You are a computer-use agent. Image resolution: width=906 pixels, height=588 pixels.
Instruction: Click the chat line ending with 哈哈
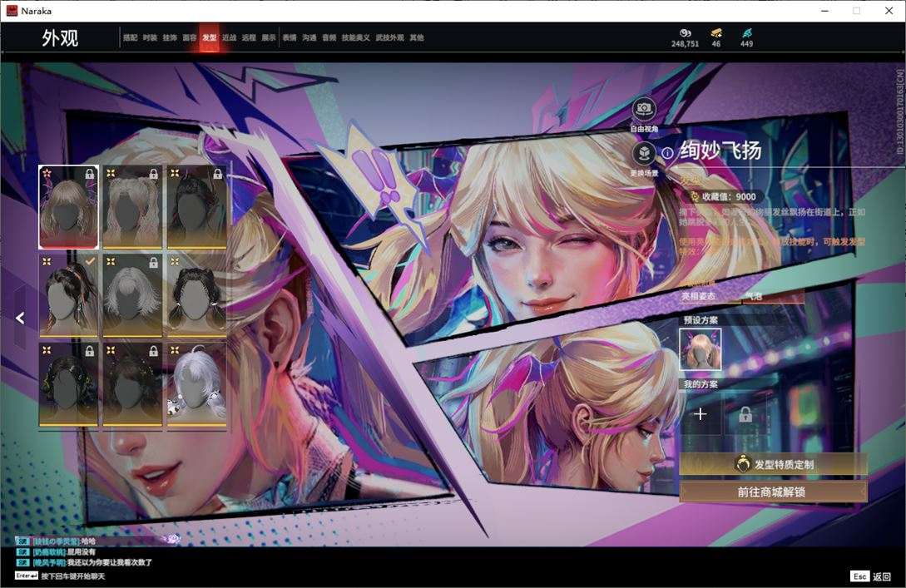[x=56, y=541]
